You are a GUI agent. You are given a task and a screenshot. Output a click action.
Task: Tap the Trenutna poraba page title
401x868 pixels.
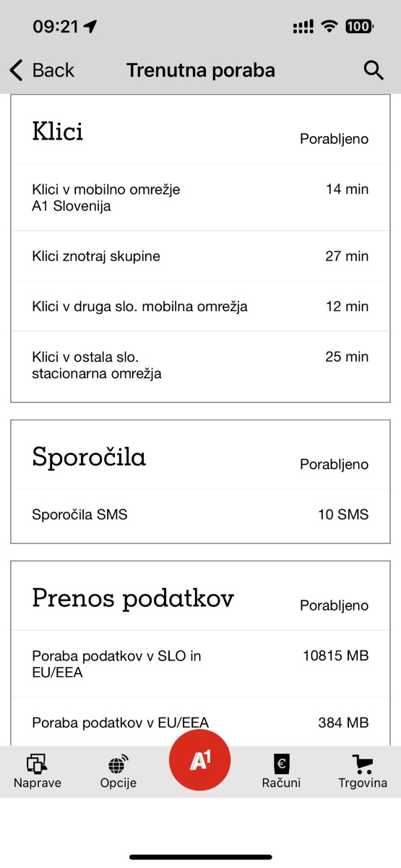tap(201, 70)
